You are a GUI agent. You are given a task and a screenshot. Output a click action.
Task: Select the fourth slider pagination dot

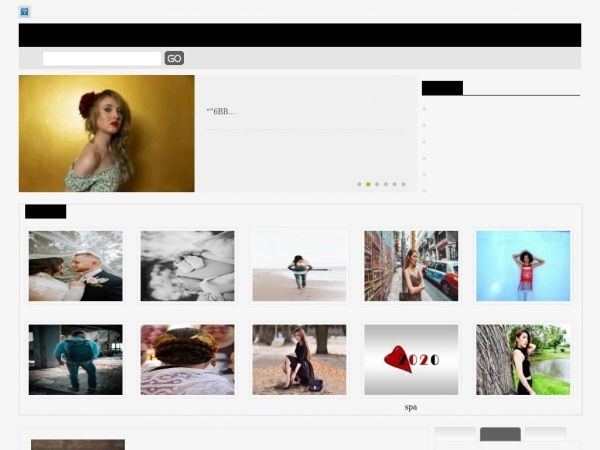click(x=386, y=184)
